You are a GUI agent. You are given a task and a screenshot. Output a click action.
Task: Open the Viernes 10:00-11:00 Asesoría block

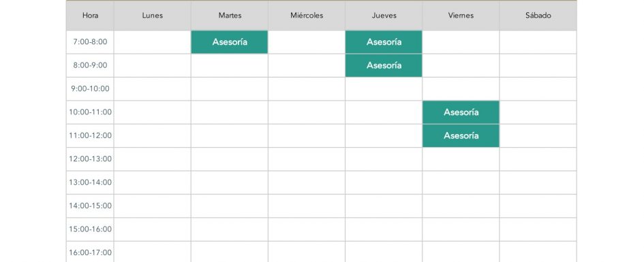tap(461, 112)
